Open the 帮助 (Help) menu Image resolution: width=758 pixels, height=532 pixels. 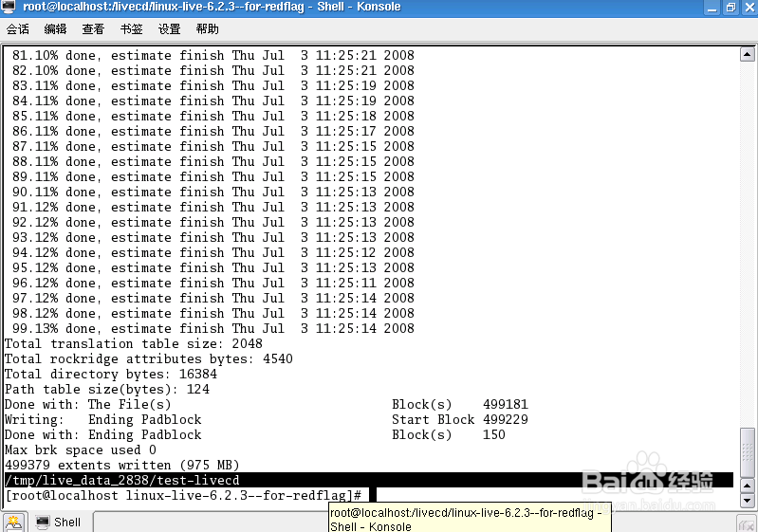(x=208, y=29)
